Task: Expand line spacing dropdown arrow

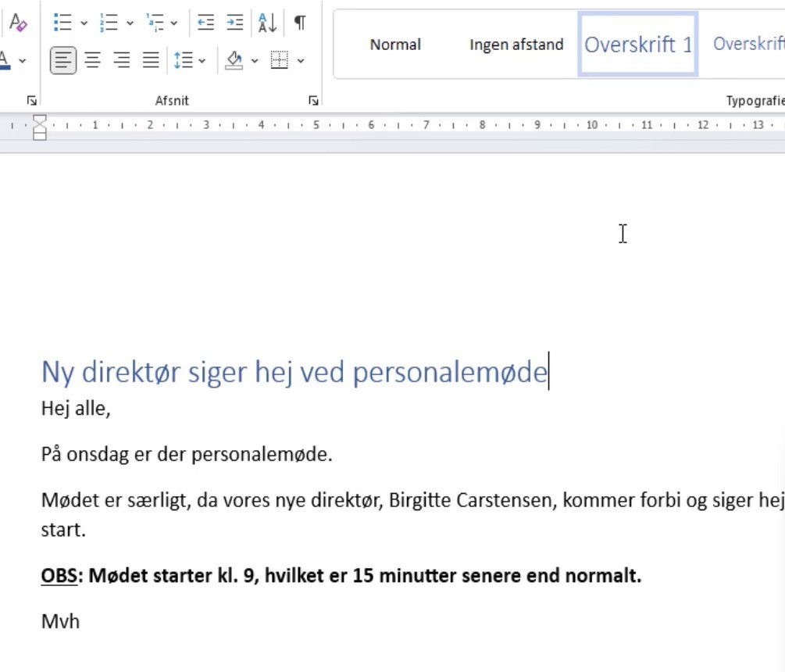Action: [x=202, y=61]
